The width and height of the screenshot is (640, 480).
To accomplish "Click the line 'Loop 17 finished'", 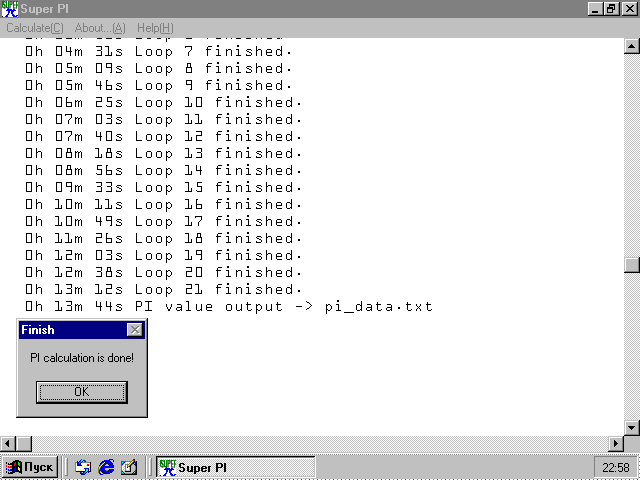I will click(163, 222).
